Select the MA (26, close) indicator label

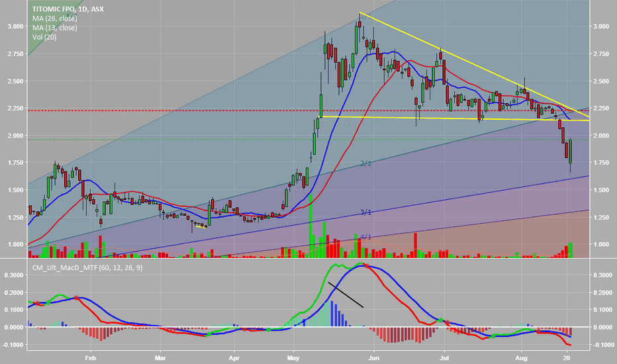(55, 18)
